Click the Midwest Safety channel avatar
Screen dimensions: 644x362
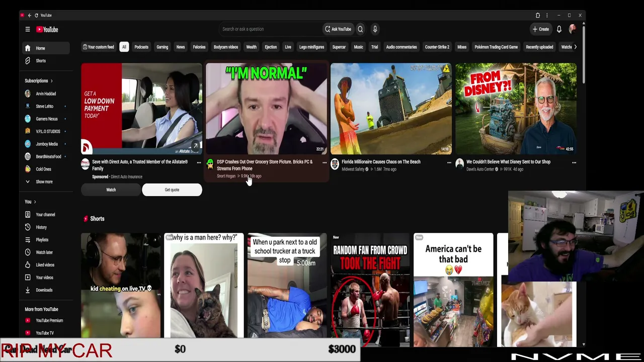(335, 164)
